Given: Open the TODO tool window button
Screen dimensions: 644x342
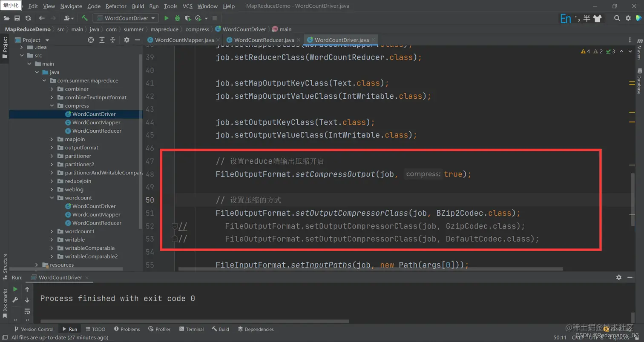Looking at the screenshot, I should click(95, 329).
